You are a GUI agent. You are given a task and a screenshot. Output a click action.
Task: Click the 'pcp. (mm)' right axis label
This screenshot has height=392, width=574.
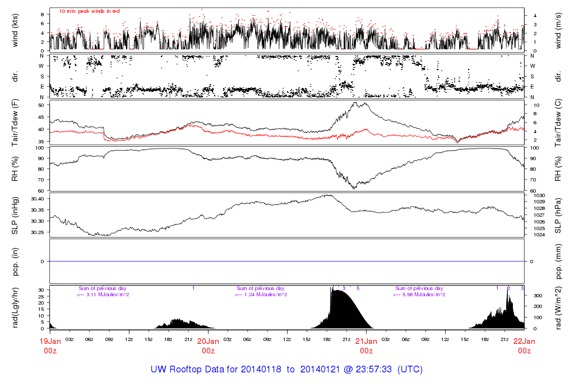pyautogui.click(x=559, y=261)
